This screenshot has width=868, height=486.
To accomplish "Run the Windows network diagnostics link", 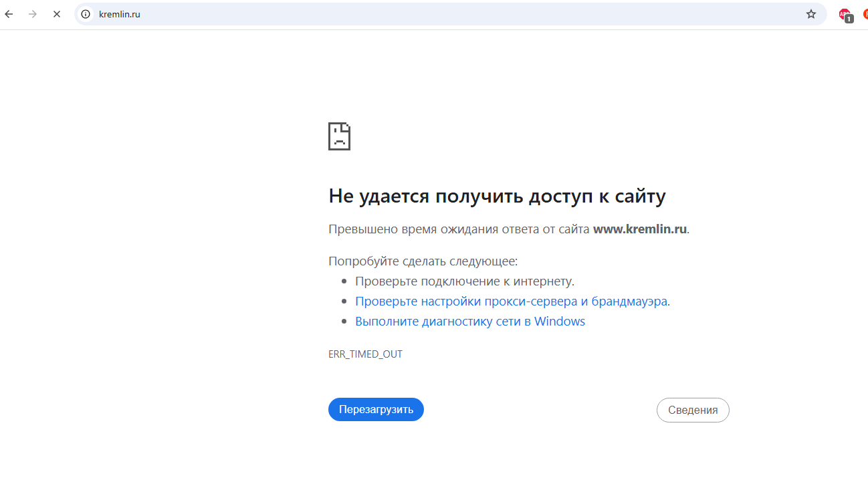I will tap(470, 322).
